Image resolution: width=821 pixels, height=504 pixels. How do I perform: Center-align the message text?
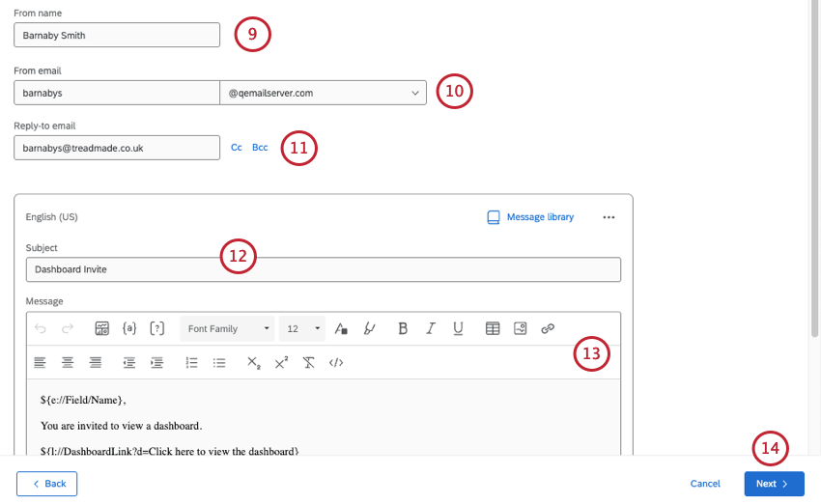(68, 363)
